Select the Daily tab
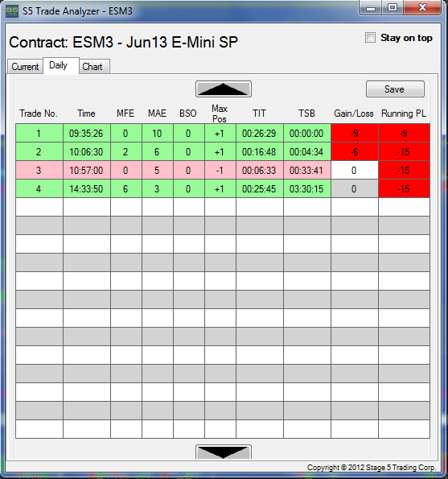 pos(61,65)
